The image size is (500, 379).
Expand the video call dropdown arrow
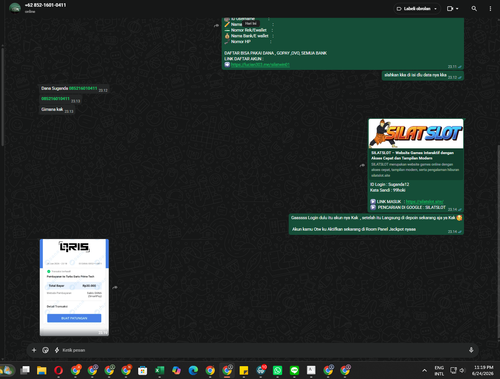(x=457, y=9)
